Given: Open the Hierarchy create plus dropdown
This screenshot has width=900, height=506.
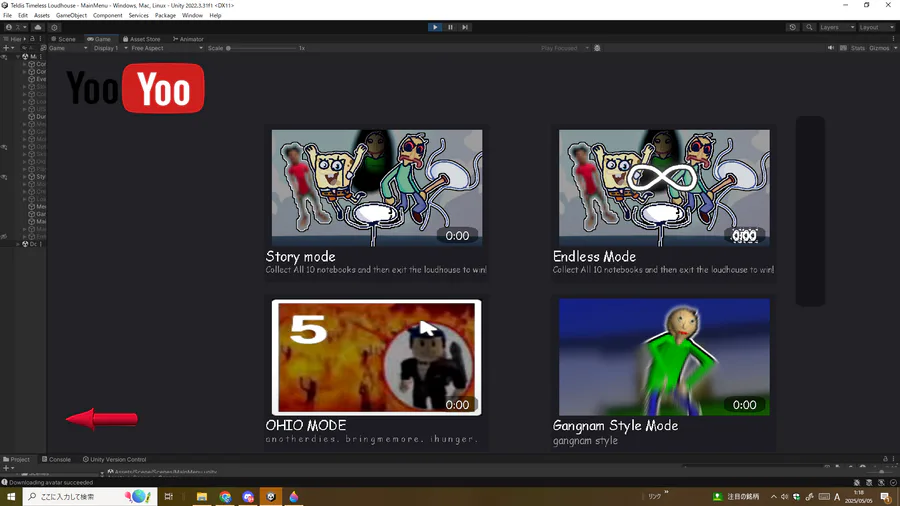Looking at the screenshot, I should 8,48.
